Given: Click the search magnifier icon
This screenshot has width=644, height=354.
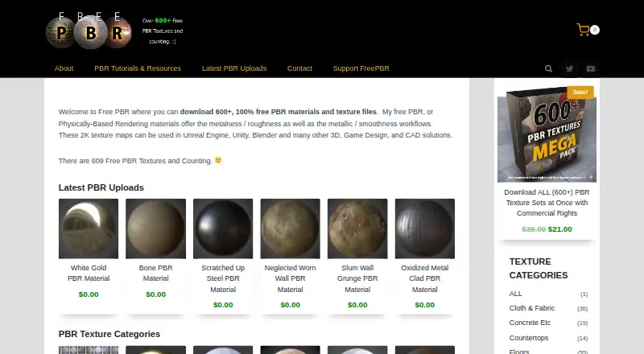Looking at the screenshot, I should (548, 69).
